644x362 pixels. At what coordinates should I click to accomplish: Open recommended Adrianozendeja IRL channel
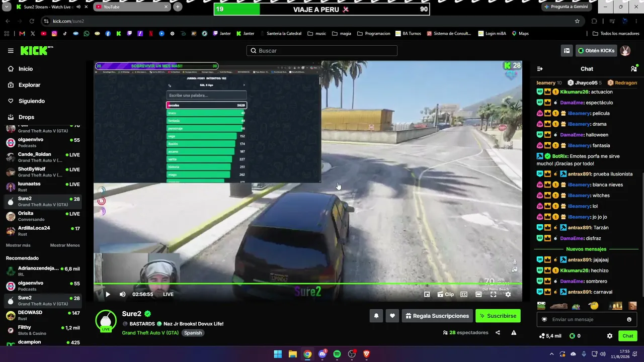(x=43, y=271)
